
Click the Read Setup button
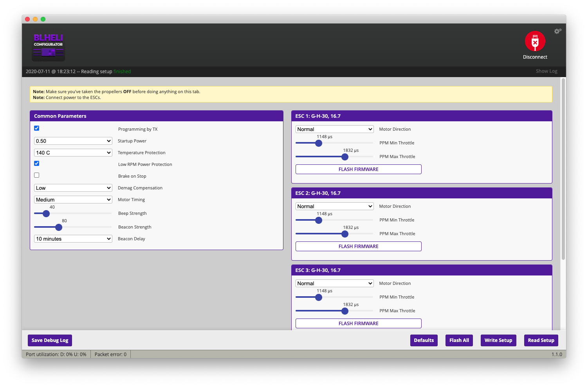point(541,340)
